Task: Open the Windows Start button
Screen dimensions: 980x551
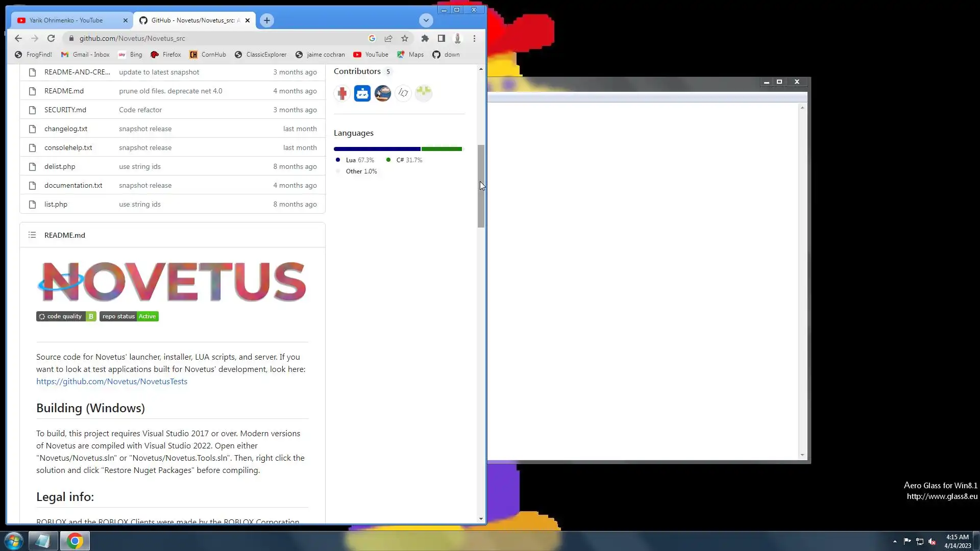Action: click(14, 540)
